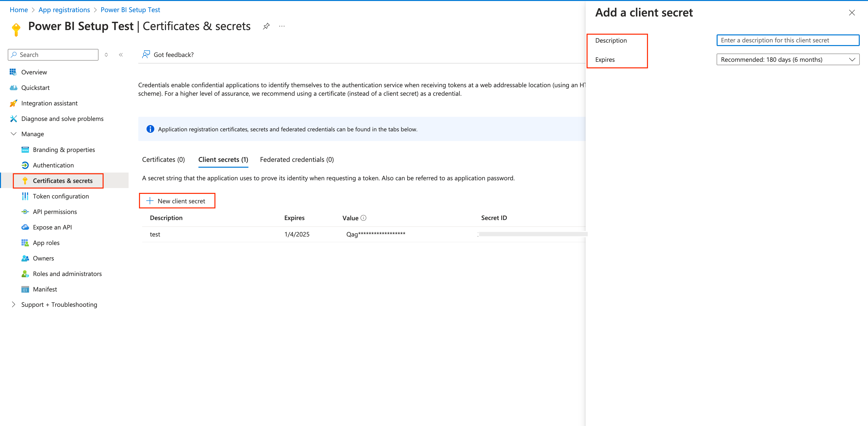Click the Roles and administrators icon
868x426 pixels.
click(25, 274)
